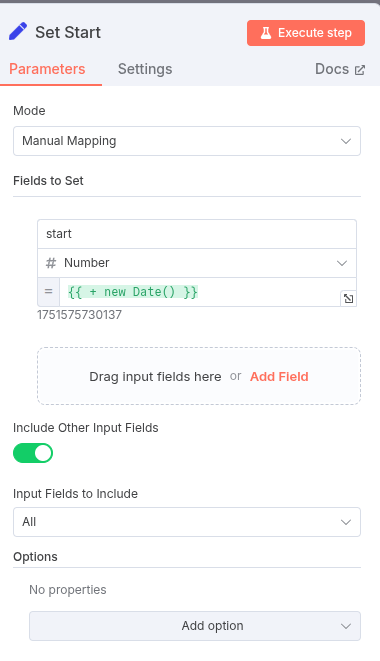Switch to the Settings tab
The height and width of the screenshot is (661, 380).
click(145, 69)
